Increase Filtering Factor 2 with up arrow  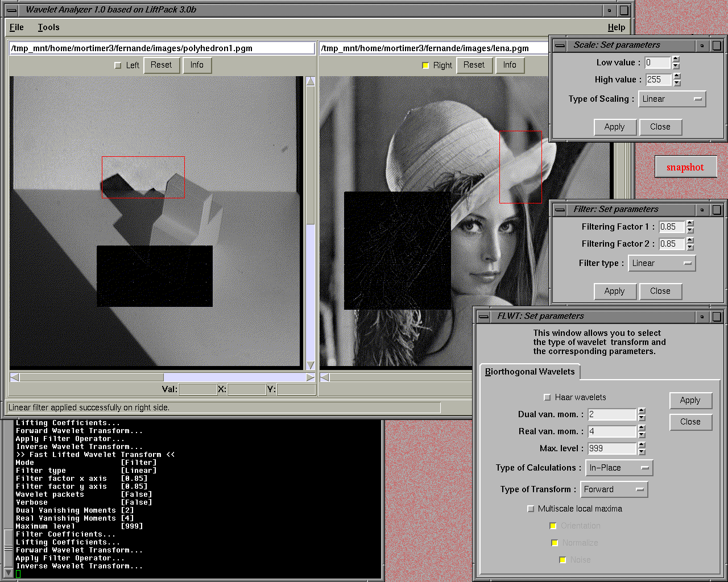[x=690, y=240]
